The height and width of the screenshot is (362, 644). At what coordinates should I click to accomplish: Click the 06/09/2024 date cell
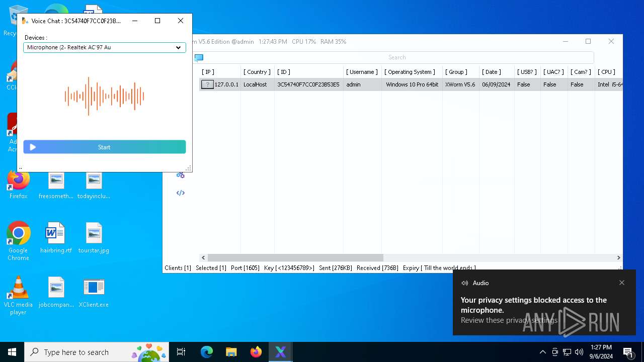(x=496, y=84)
